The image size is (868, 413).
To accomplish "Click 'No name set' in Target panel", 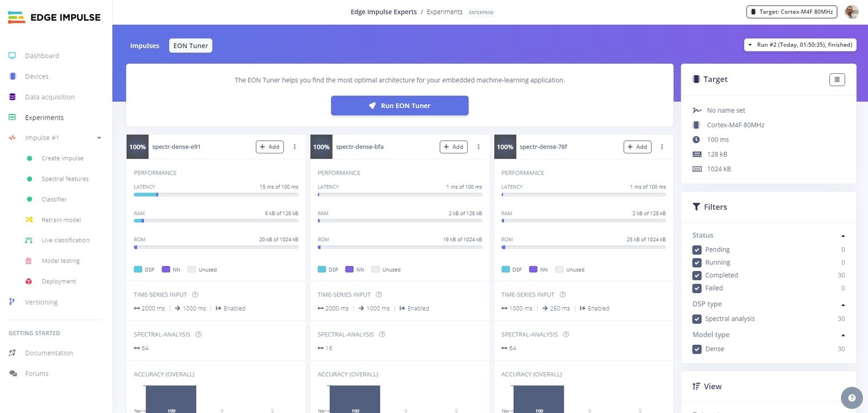I will (x=726, y=111).
